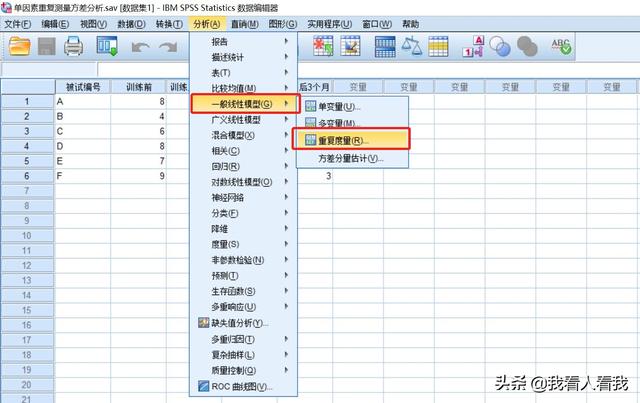Select 复杂抽样(L) in the Analyze menu
640x403 pixels.
244,355
